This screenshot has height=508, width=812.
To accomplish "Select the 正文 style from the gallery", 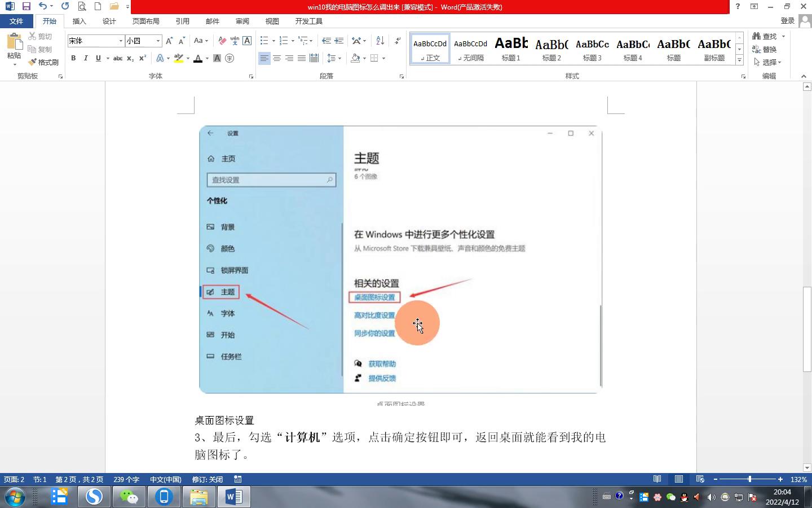I will [430, 49].
